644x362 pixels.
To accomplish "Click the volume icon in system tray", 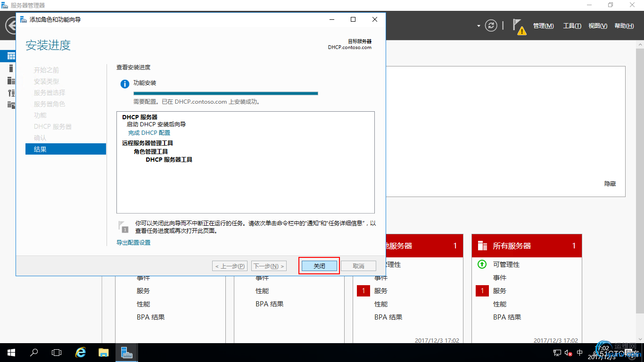I will point(568,353).
